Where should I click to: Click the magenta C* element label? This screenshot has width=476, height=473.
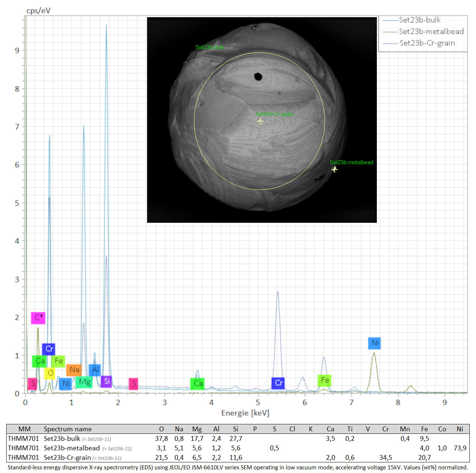click(x=38, y=318)
